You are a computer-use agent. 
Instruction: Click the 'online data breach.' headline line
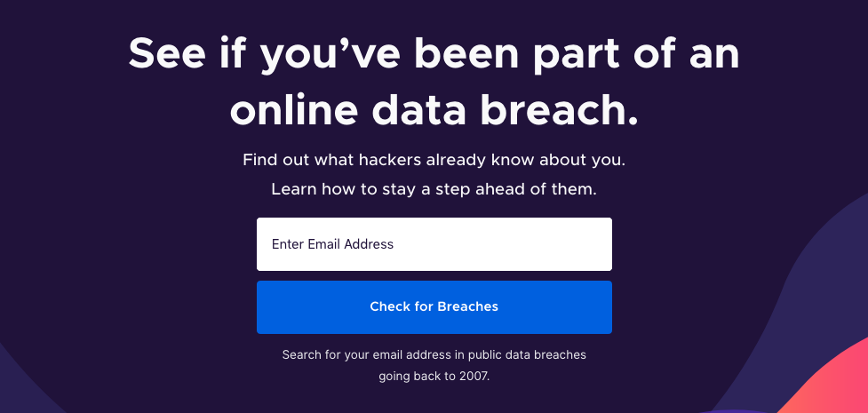[x=434, y=110]
